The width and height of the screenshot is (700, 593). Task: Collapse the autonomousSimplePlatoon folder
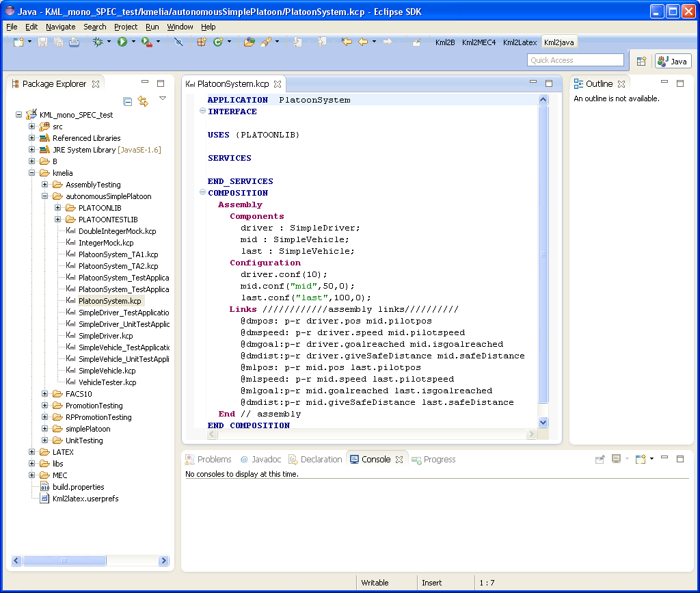click(x=45, y=196)
